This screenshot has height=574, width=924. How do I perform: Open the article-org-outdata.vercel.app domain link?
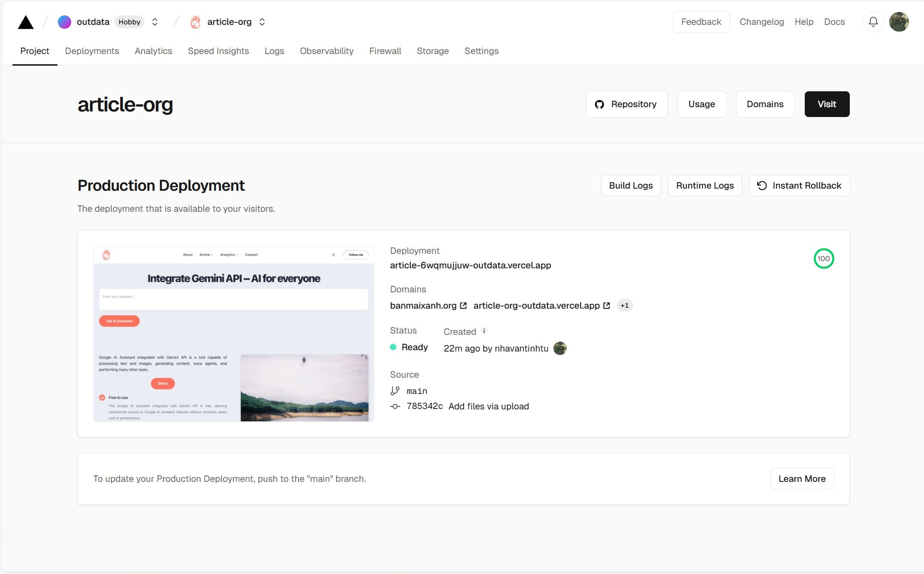pos(537,306)
